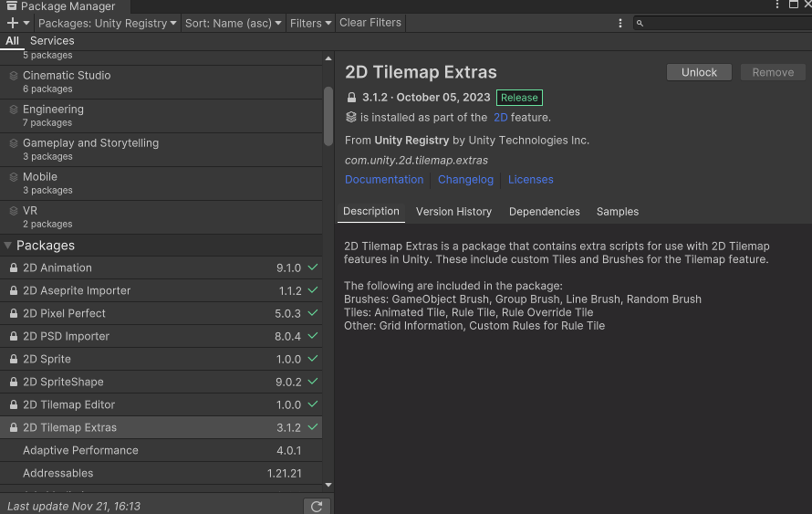Click the Remove button

pos(773,72)
